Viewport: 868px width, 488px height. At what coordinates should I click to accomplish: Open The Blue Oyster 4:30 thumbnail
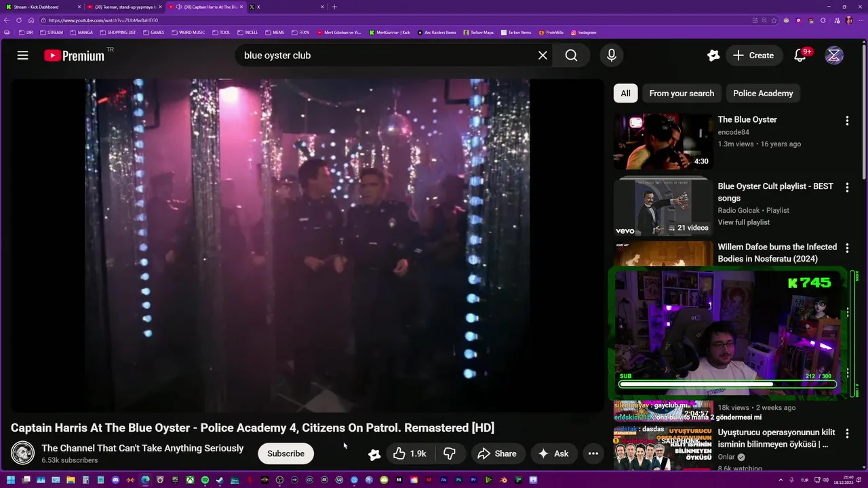[x=663, y=141]
